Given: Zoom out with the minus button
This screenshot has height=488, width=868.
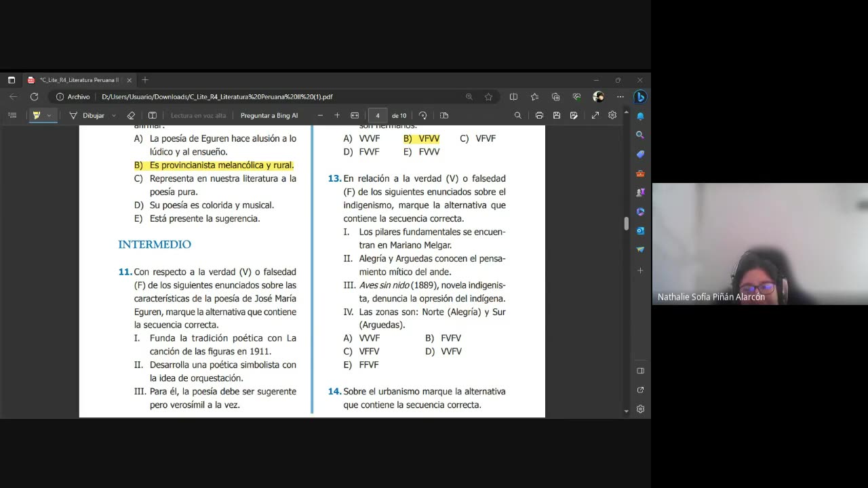Looking at the screenshot, I should pyautogui.click(x=320, y=115).
